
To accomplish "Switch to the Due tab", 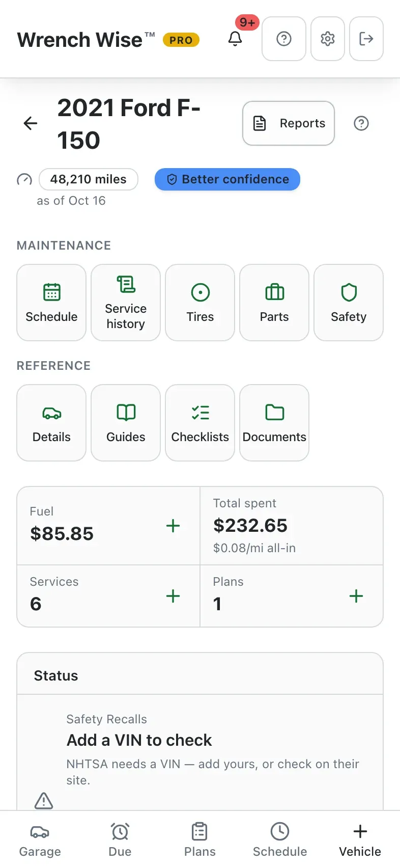I will click(120, 840).
